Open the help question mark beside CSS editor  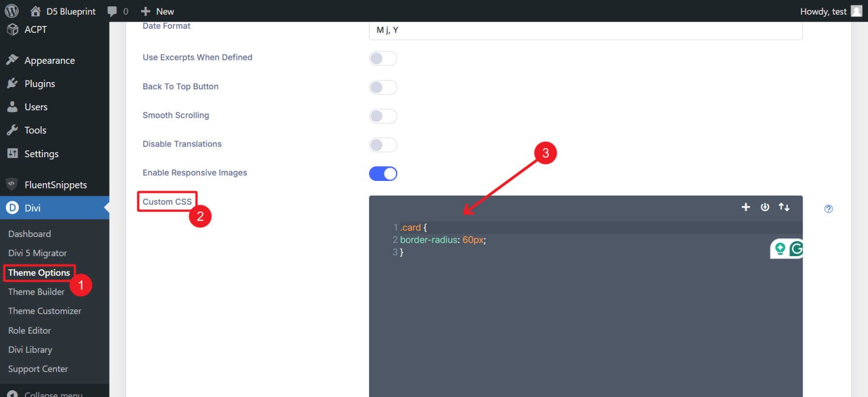point(828,209)
